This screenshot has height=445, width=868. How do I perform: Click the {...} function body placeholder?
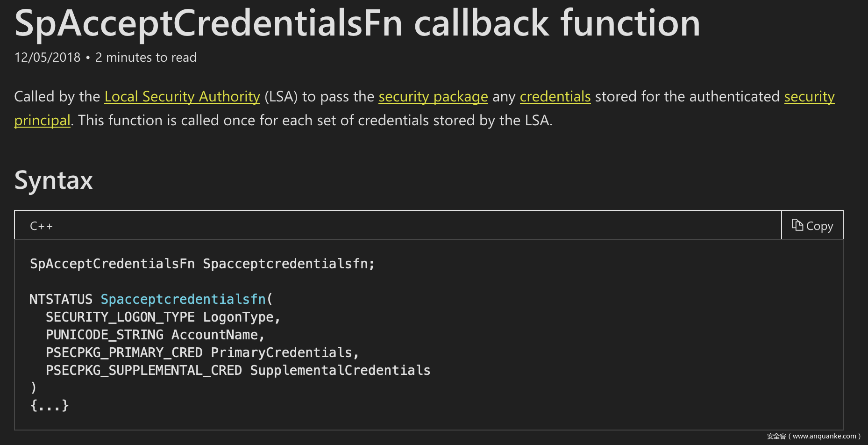[x=49, y=405]
